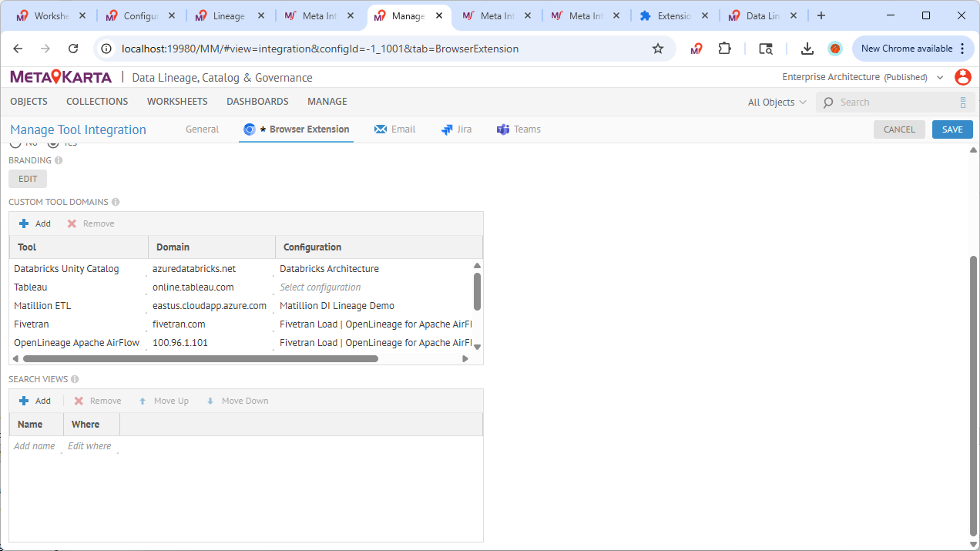The height and width of the screenshot is (551, 980).
Task: Click the MetaKarta extension icon in the toolbar
Action: [x=696, y=49]
